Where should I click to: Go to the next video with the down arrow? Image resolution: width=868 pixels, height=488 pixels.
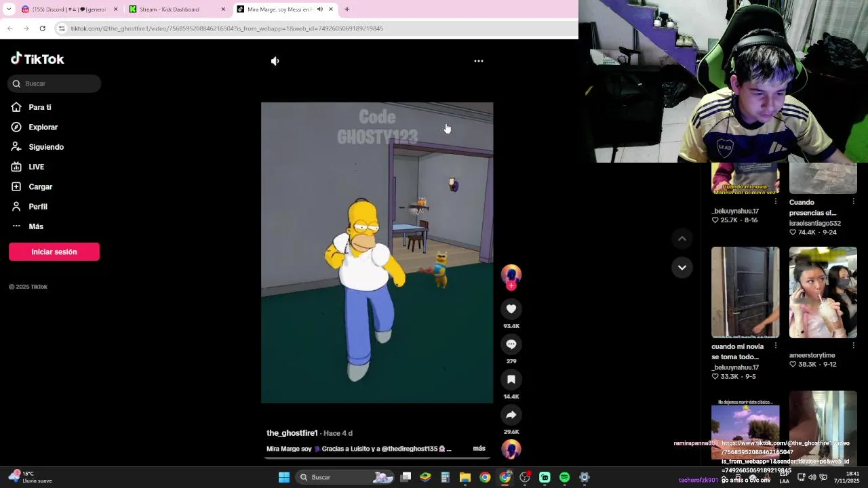click(x=682, y=268)
